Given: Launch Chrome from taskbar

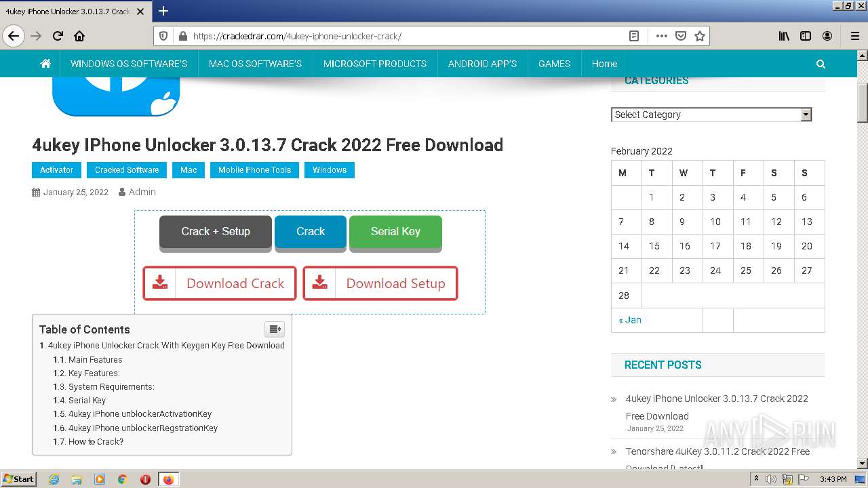Looking at the screenshot, I should click(x=123, y=479).
